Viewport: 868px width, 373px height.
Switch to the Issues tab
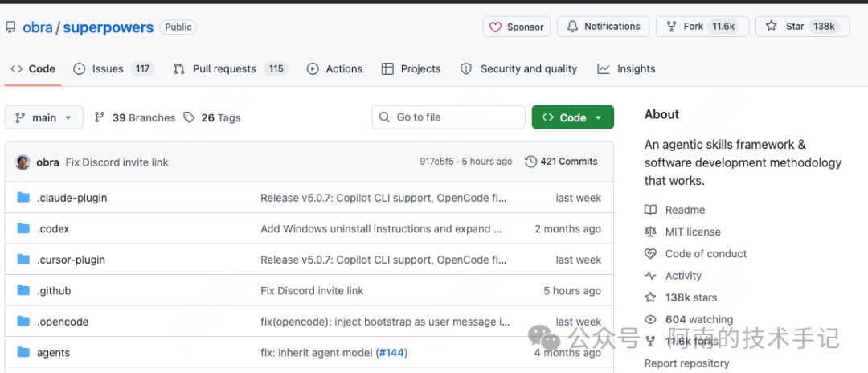pos(113,68)
